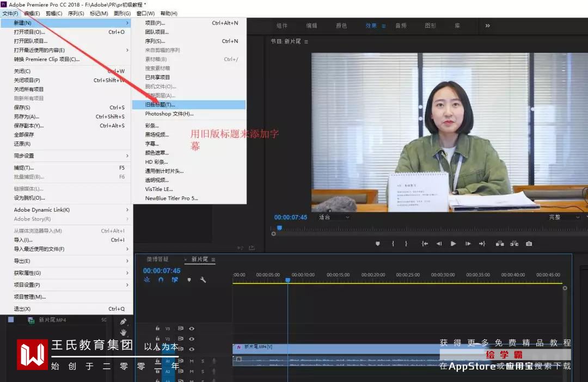This screenshot has width=588, height=382.
Task: Click 退出(X) in File menu
Action: click(66, 309)
